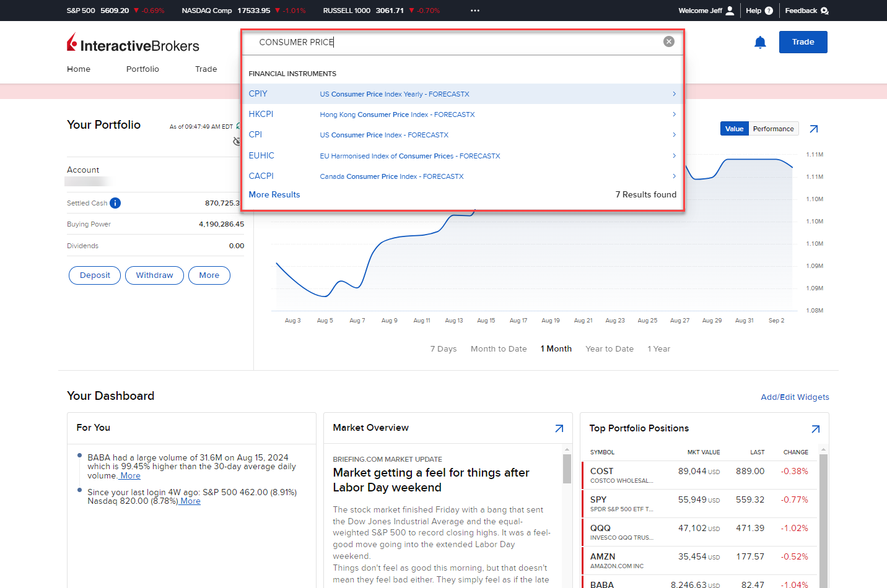The width and height of the screenshot is (887, 588).
Task: Select the Value chart toggle
Action: tap(735, 128)
